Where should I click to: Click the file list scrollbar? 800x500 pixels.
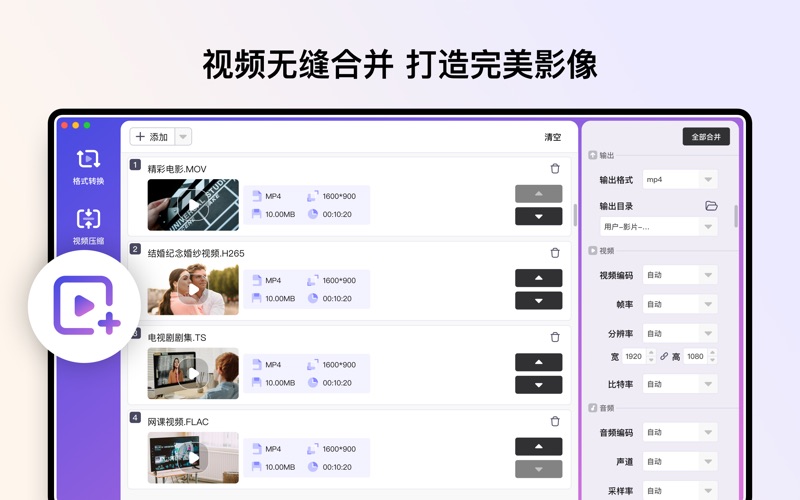(x=575, y=215)
